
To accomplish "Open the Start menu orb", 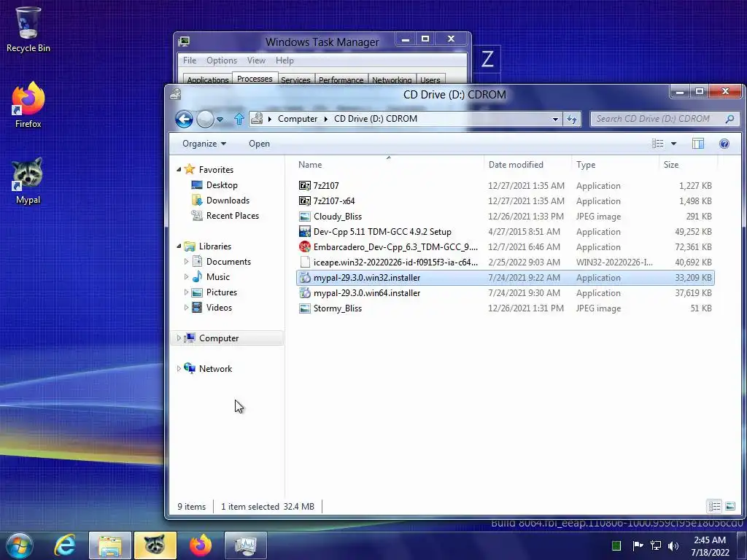I will click(19, 545).
